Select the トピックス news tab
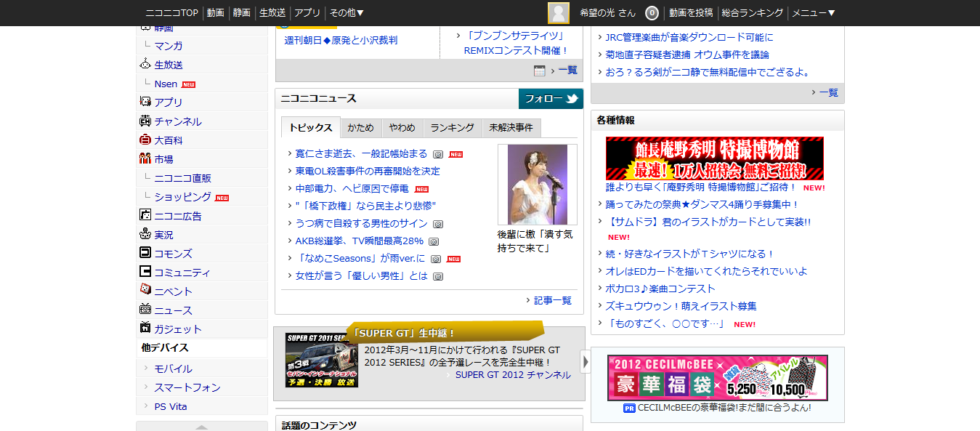 310,127
